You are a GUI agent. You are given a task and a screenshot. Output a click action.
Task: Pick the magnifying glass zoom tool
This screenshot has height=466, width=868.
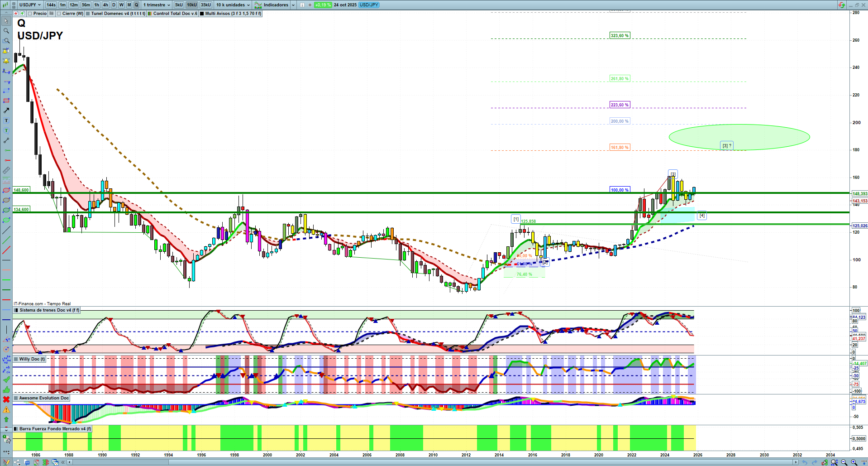pyautogui.click(x=6, y=31)
